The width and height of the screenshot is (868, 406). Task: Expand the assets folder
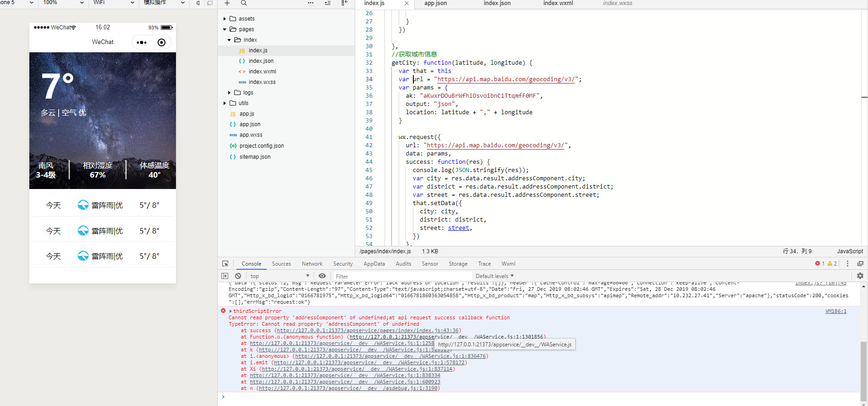coord(225,19)
